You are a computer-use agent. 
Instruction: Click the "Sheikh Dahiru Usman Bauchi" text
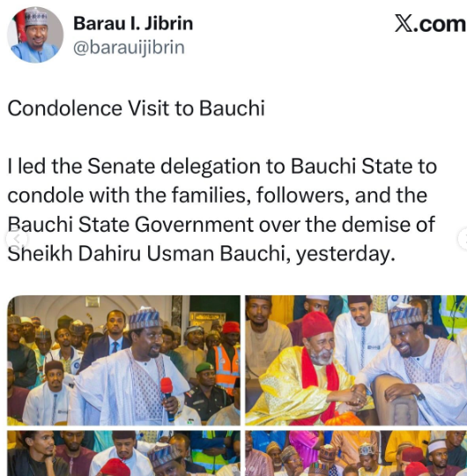click(145, 253)
